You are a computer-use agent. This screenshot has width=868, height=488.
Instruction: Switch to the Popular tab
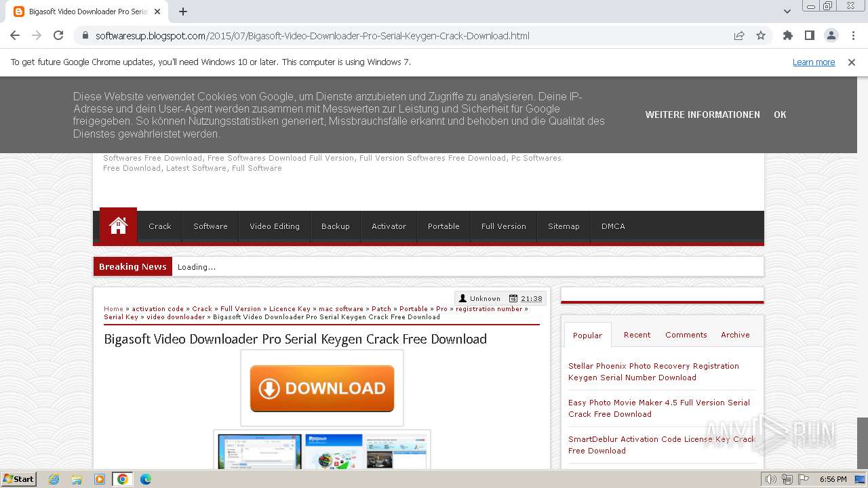coord(587,335)
